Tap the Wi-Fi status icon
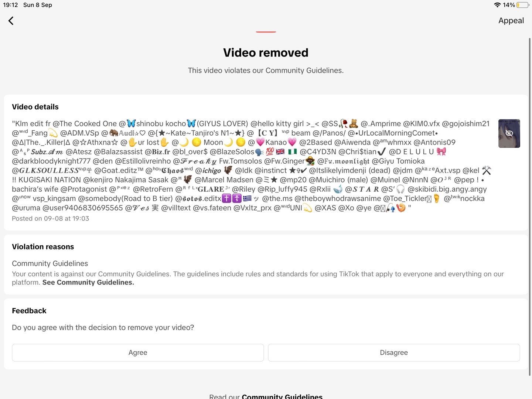Screen dimensions: 532x399 pyautogui.click(x=497, y=5)
